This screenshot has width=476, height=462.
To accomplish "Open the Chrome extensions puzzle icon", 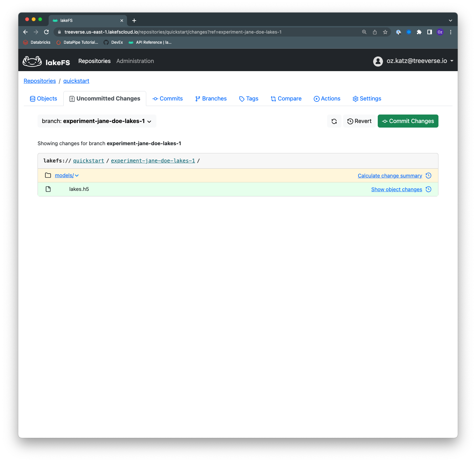I will [x=419, y=32].
